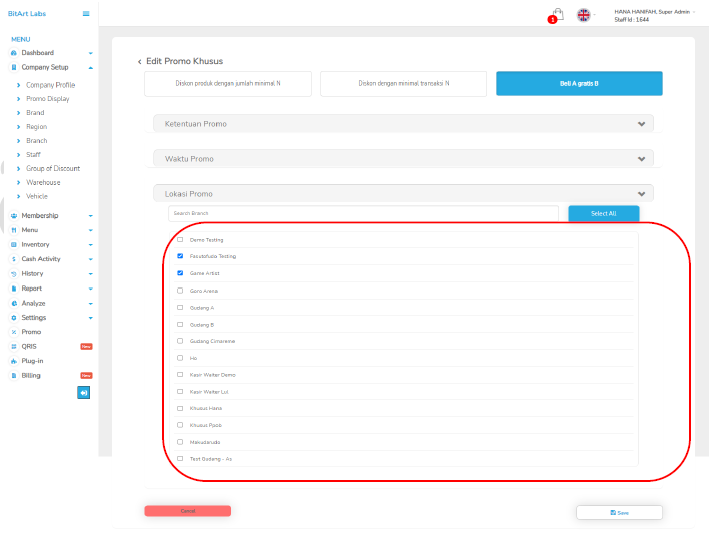Select the Beli A gratis B tab
721x534 pixels.
coord(579,83)
